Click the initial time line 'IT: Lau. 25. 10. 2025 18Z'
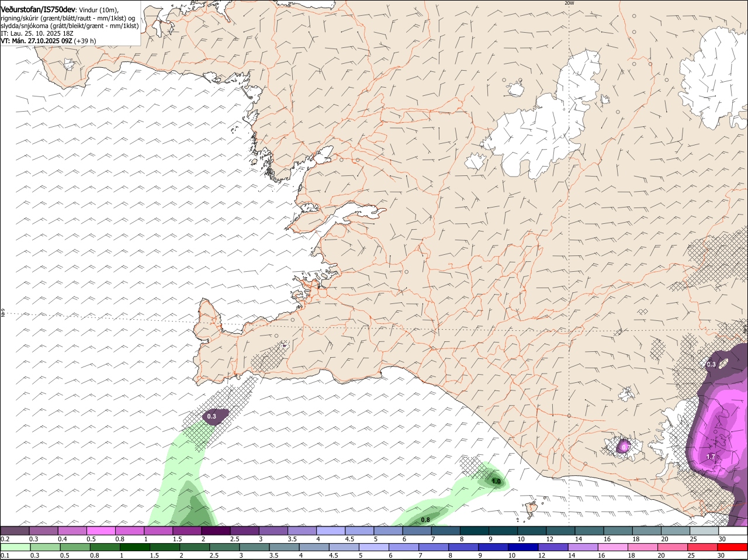 point(37,33)
